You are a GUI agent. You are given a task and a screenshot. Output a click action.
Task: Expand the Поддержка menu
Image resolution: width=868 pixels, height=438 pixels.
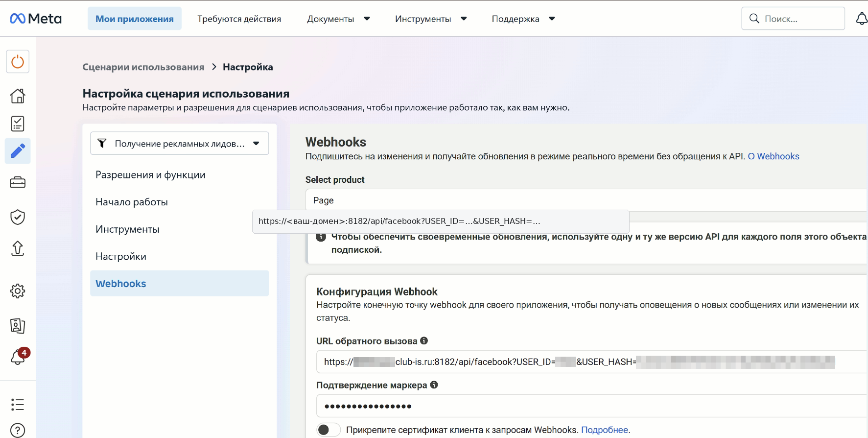(523, 19)
